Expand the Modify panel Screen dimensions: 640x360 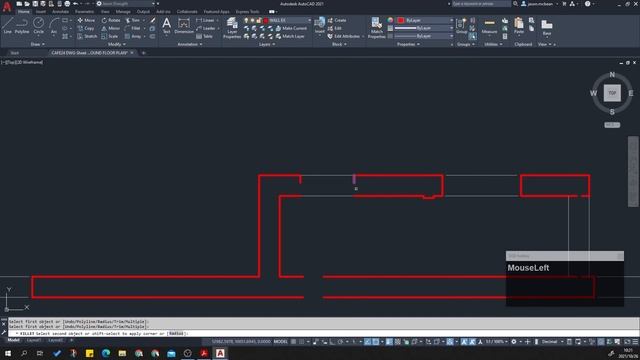coord(117,44)
